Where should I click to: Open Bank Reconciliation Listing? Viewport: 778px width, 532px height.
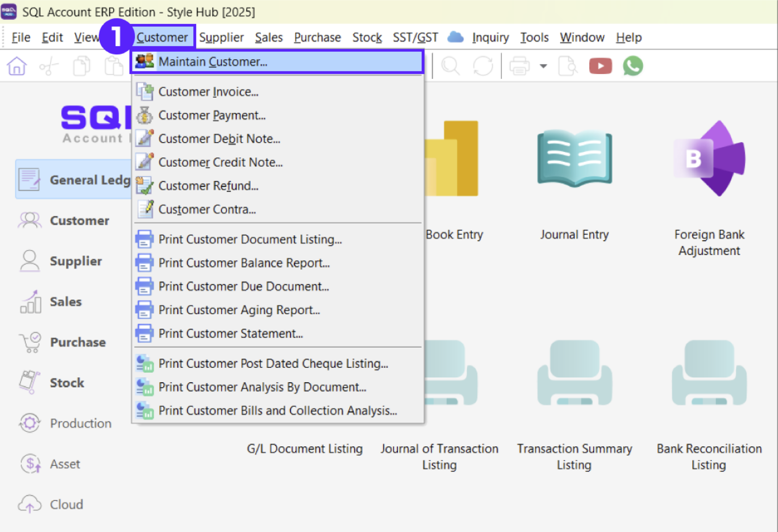point(709,457)
